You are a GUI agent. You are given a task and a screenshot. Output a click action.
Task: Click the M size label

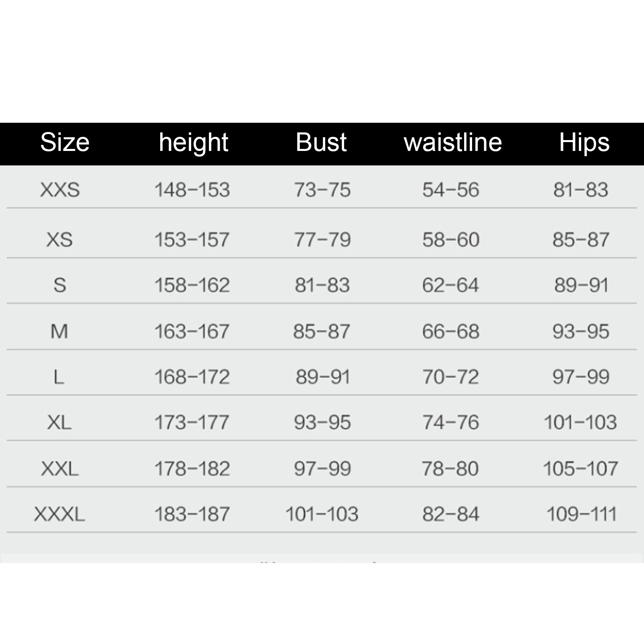click(x=59, y=332)
